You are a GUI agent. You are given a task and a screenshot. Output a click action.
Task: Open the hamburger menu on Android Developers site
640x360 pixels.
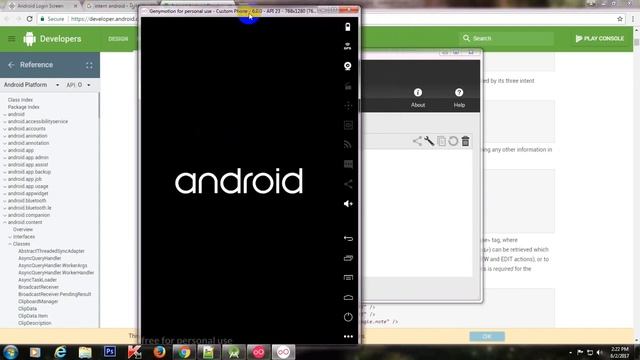pos(11,39)
